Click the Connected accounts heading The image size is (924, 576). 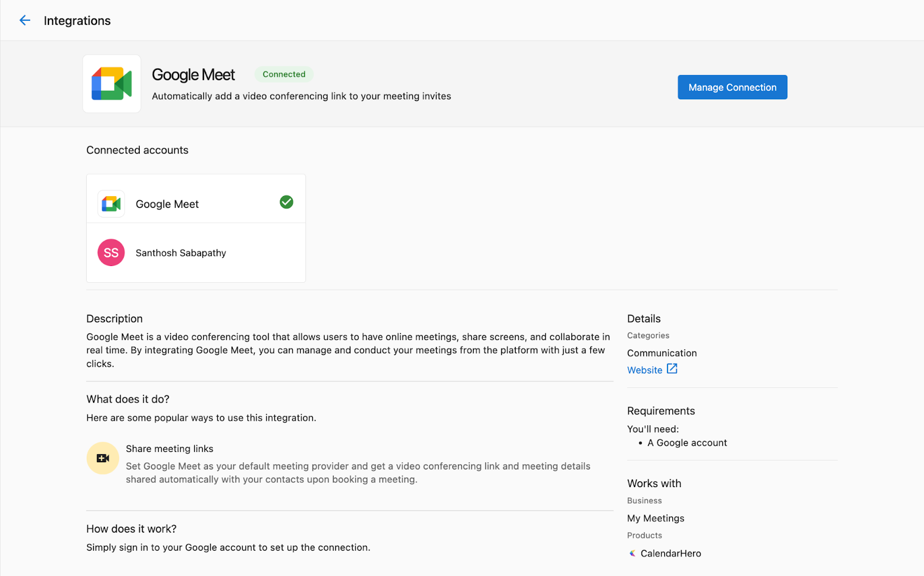tap(137, 150)
